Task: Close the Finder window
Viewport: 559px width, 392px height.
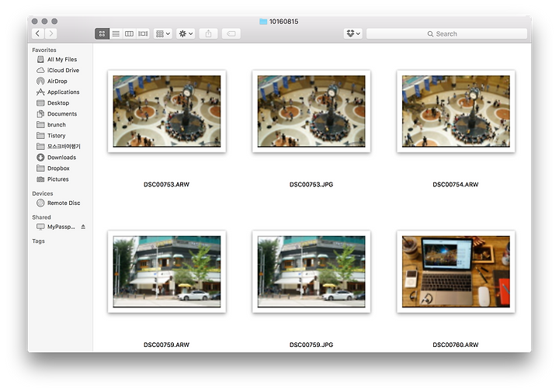Action: click(x=35, y=22)
